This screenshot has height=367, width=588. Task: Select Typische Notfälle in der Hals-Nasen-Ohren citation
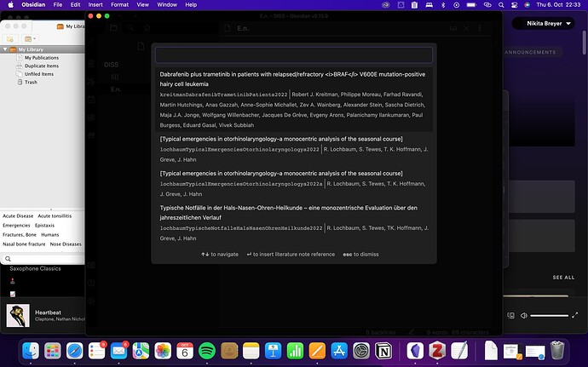294,223
